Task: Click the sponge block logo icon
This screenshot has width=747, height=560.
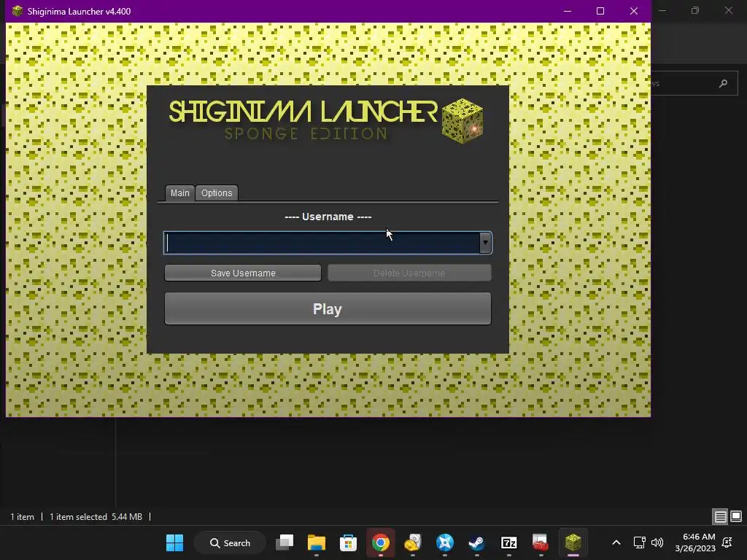Action: 462,120
